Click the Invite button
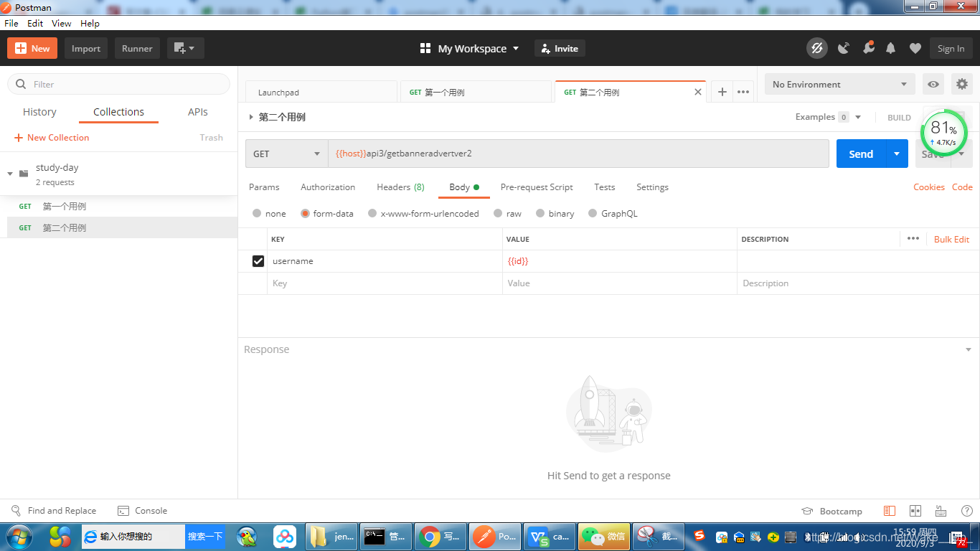 pyautogui.click(x=560, y=48)
